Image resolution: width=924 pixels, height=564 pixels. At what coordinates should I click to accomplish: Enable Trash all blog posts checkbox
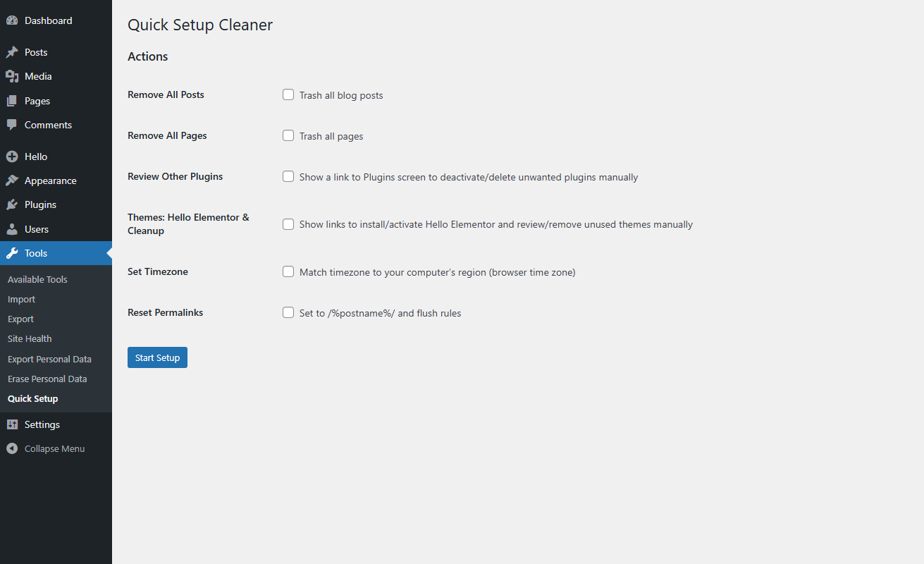point(288,94)
